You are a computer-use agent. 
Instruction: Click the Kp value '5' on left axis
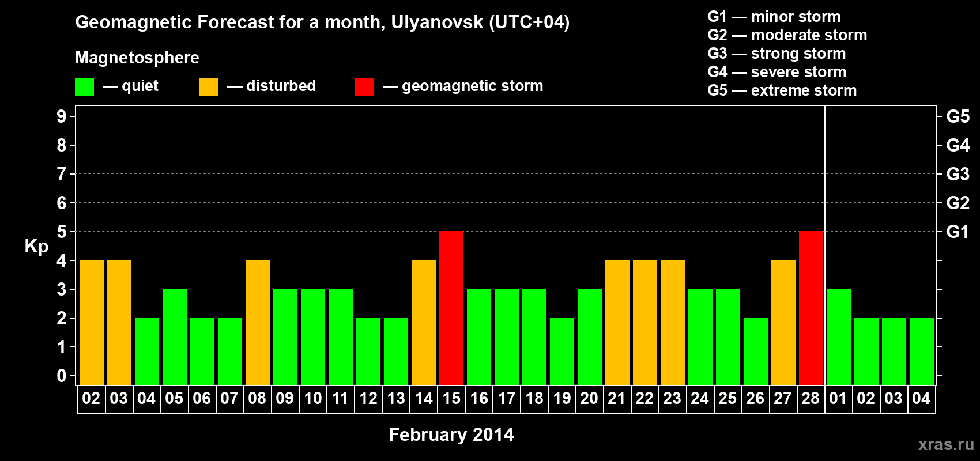[x=62, y=232]
